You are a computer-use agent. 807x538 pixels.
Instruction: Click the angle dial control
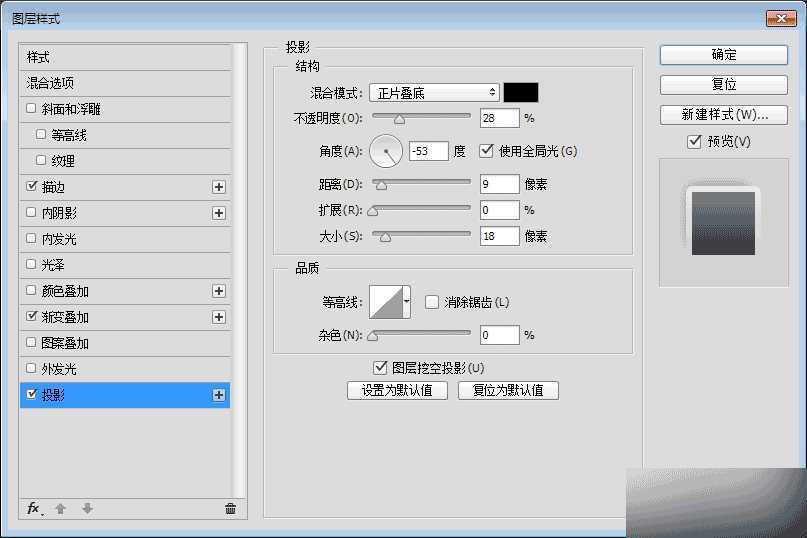pos(385,151)
